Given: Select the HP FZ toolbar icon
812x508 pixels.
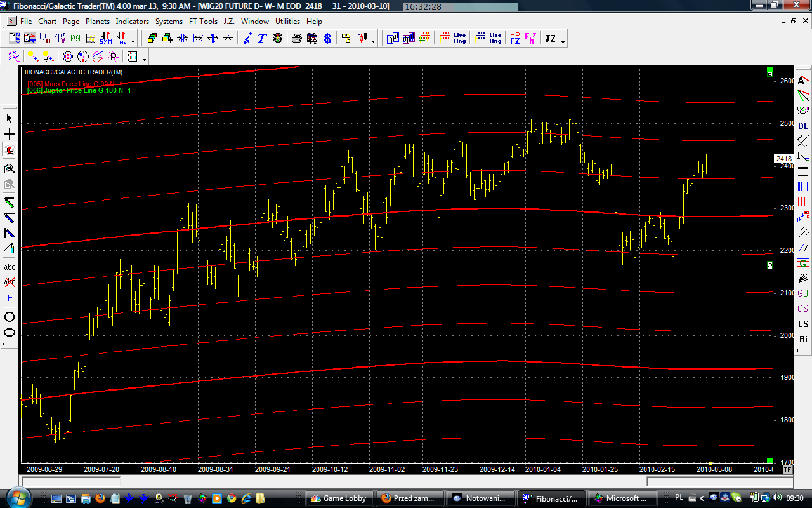Looking at the screenshot, I should pos(514,39).
